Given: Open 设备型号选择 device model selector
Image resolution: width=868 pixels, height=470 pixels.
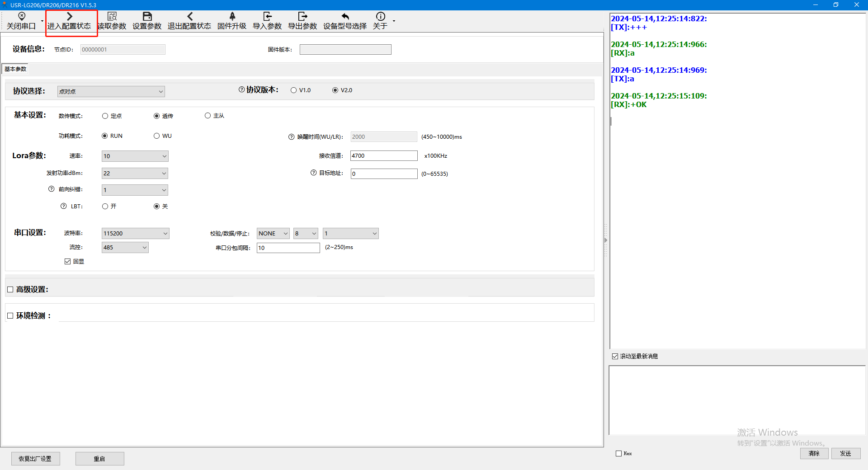Looking at the screenshot, I should (345, 21).
